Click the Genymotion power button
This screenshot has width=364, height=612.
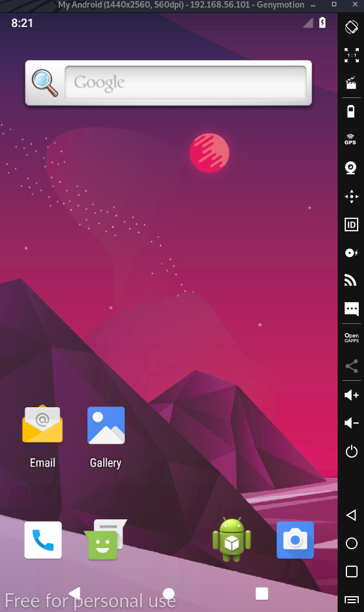coord(352,452)
